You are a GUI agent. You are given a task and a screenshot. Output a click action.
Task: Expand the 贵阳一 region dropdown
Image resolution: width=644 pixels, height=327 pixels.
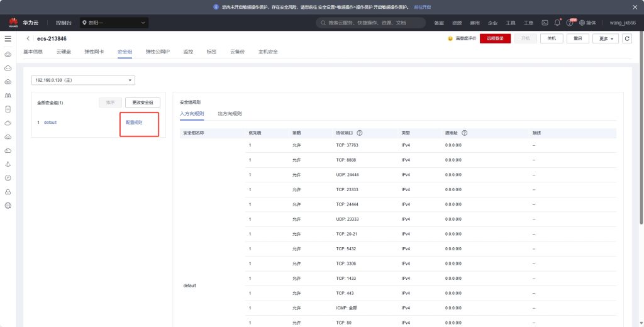pyautogui.click(x=114, y=23)
